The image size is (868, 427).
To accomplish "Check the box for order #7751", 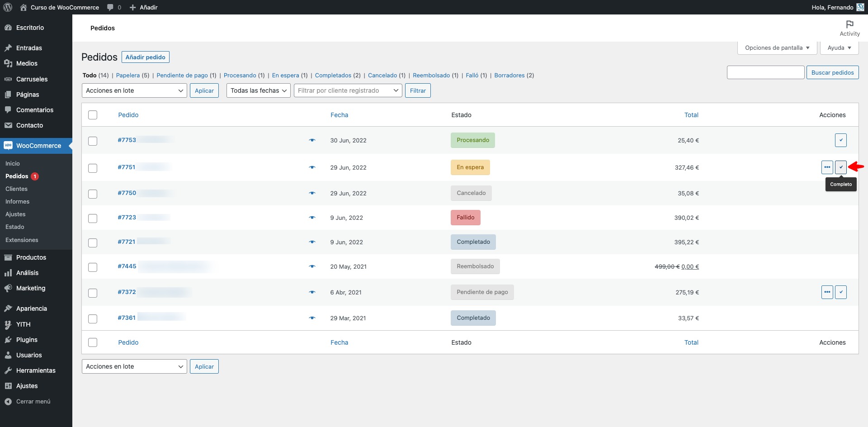I will point(93,168).
